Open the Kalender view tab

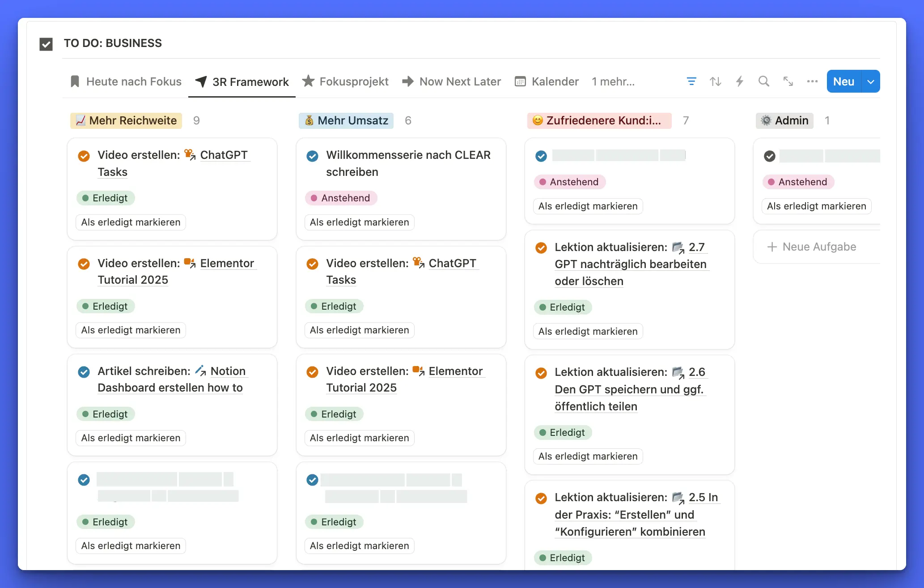547,81
